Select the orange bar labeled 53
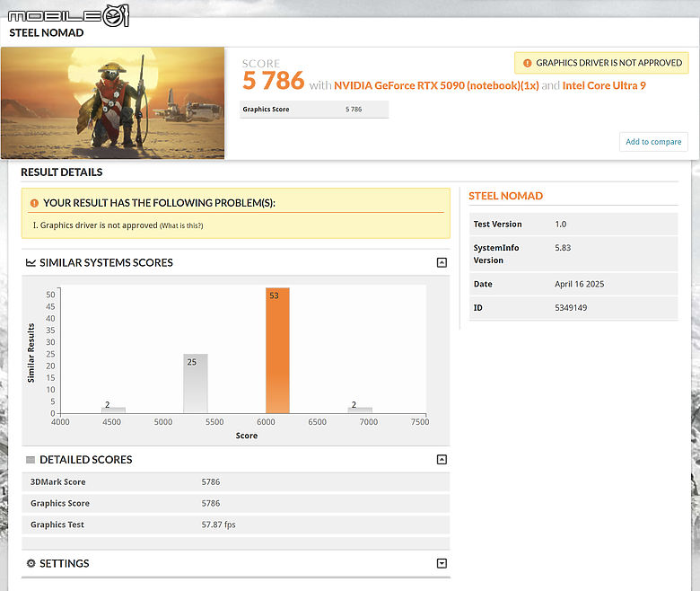The height and width of the screenshot is (591, 700). 277,350
